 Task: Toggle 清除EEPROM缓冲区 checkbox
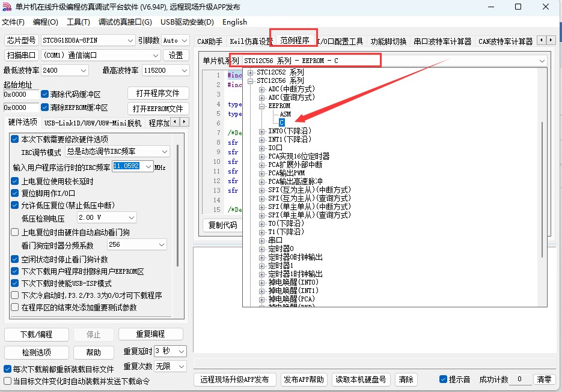pyautogui.click(x=45, y=107)
